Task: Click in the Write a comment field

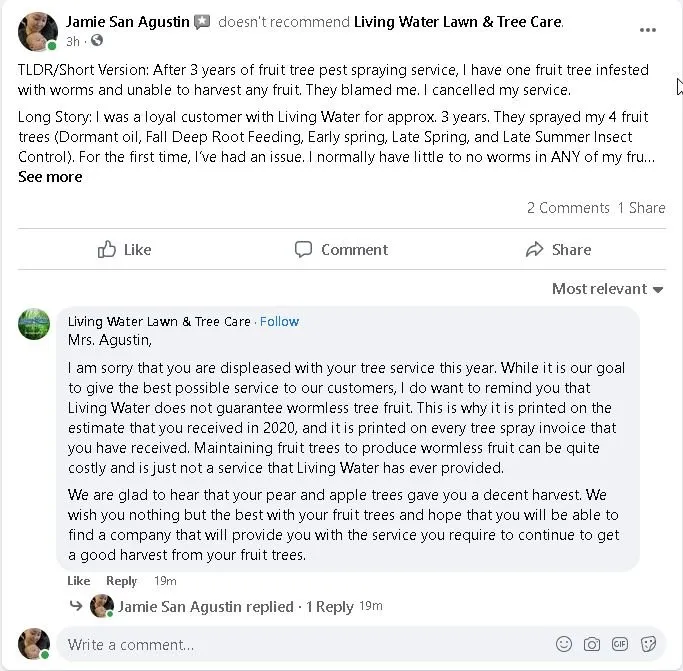Action: coord(300,644)
